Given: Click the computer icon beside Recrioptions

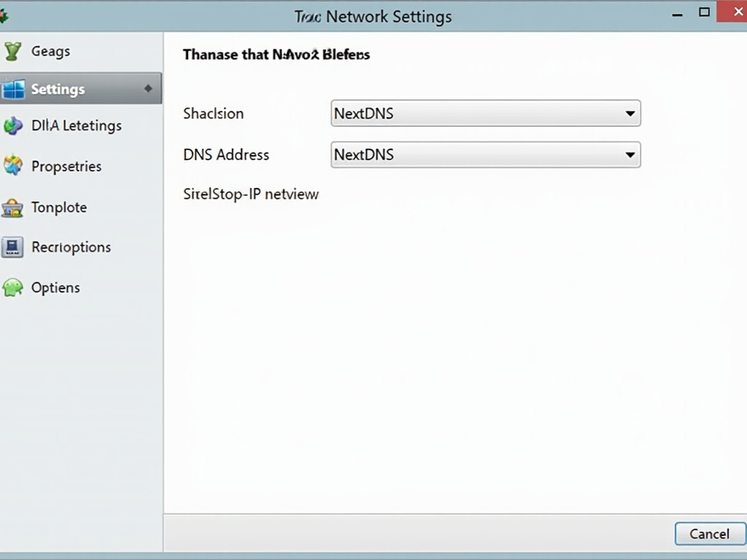Looking at the screenshot, I should [x=12, y=247].
